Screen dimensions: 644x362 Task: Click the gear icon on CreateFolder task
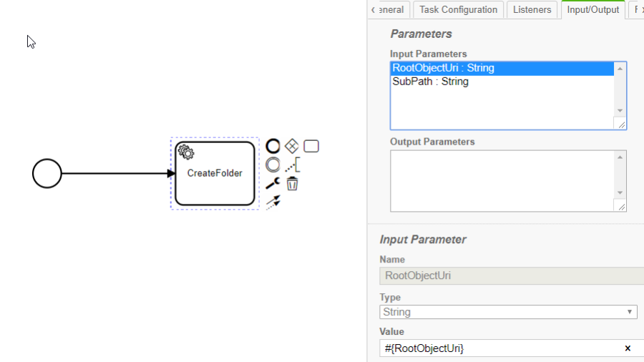point(185,152)
